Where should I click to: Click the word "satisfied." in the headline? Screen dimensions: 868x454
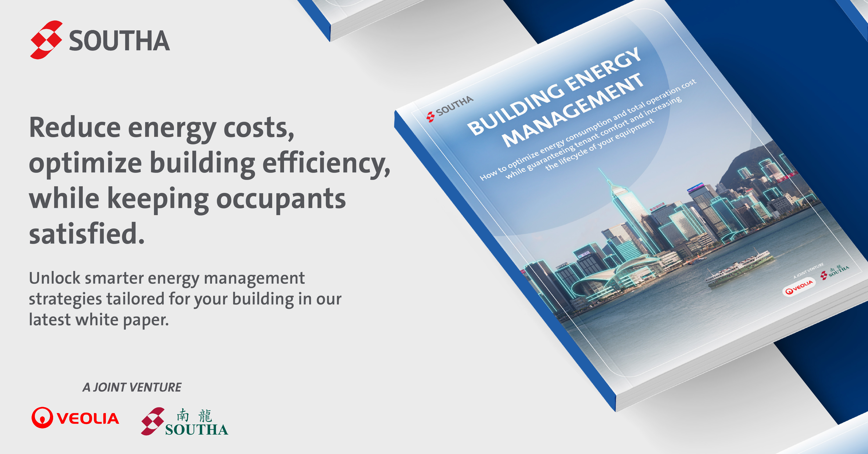click(87, 234)
